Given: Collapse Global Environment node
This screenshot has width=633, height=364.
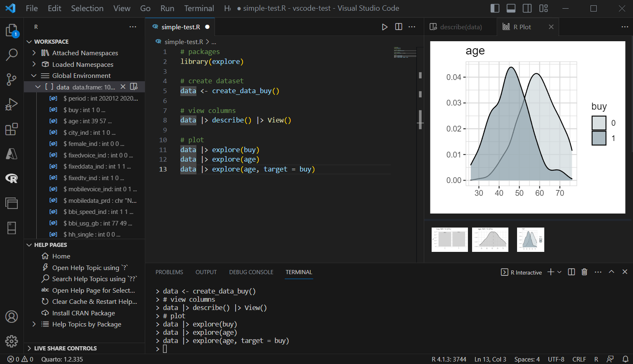Looking at the screenshot, I should [x=34, y=75].
